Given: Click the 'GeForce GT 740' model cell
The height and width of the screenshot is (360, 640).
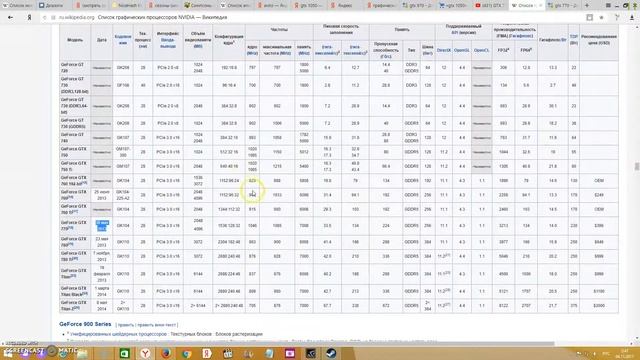Looking at the screenshot, I should (74, 138).
